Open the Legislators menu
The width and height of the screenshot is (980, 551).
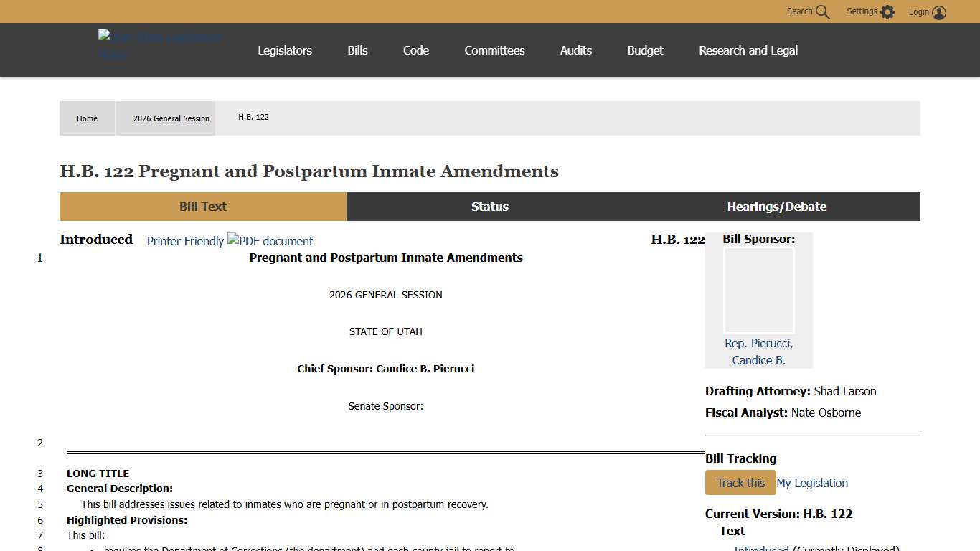coord(285,50)
